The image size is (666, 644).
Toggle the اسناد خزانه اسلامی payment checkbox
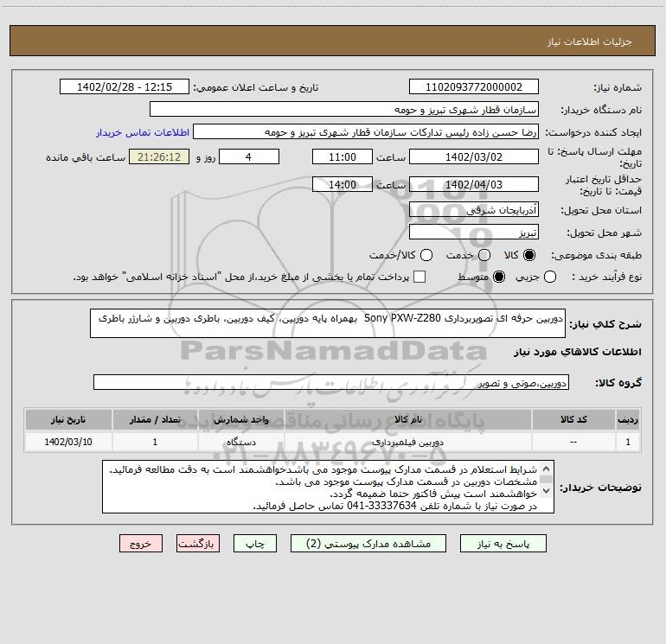419,277
